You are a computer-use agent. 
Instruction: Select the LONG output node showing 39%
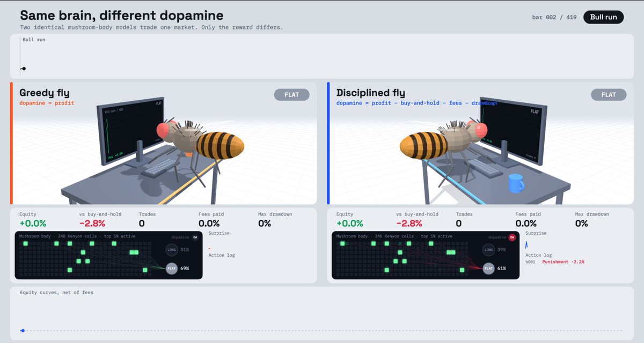(x=488, y=250)
